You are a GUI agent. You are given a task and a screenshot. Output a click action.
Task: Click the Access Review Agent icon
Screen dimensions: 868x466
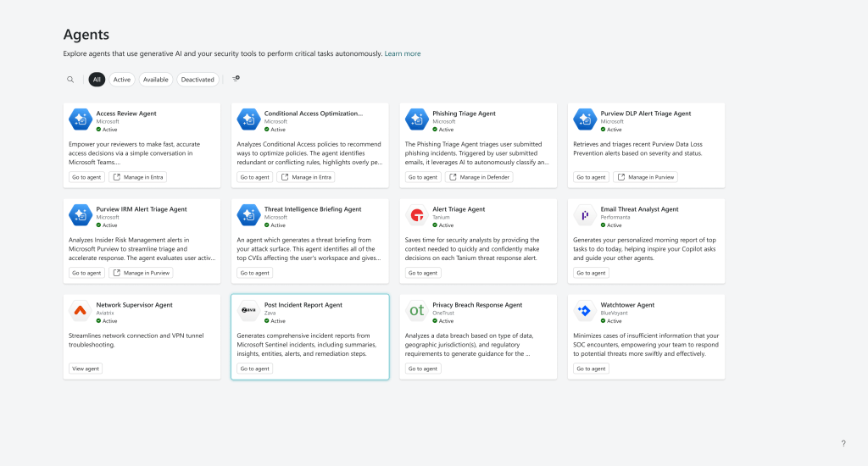tap(81, 119)
